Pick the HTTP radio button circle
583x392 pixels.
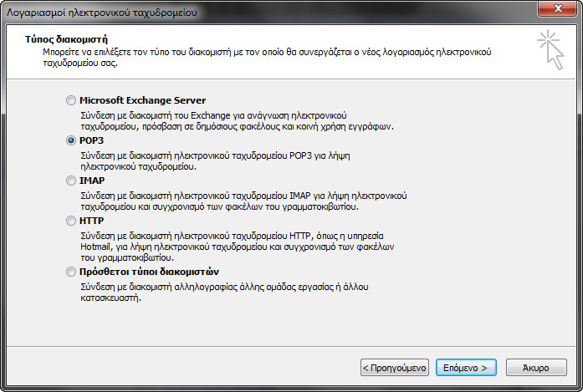pyautogui.click(x=70, y=221)
